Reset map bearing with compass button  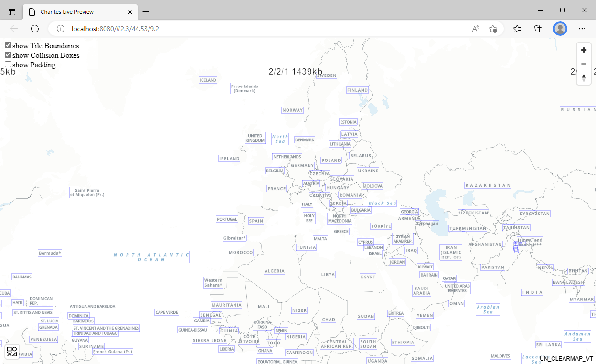(x=584, y=78)
